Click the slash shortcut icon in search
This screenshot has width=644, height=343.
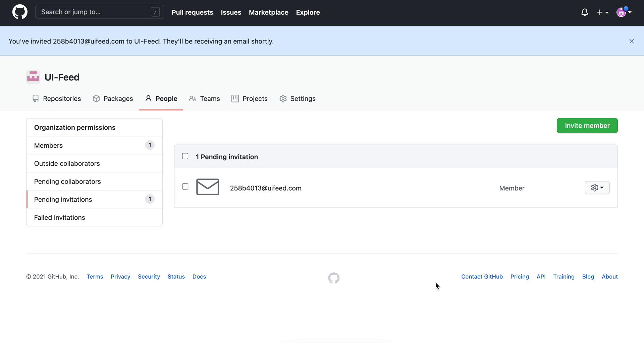coord(155,12)
